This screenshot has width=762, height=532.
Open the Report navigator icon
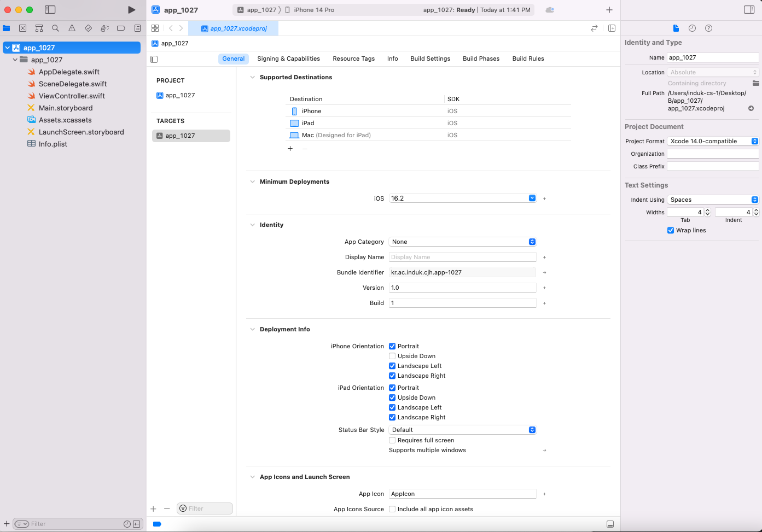(137, 28)
